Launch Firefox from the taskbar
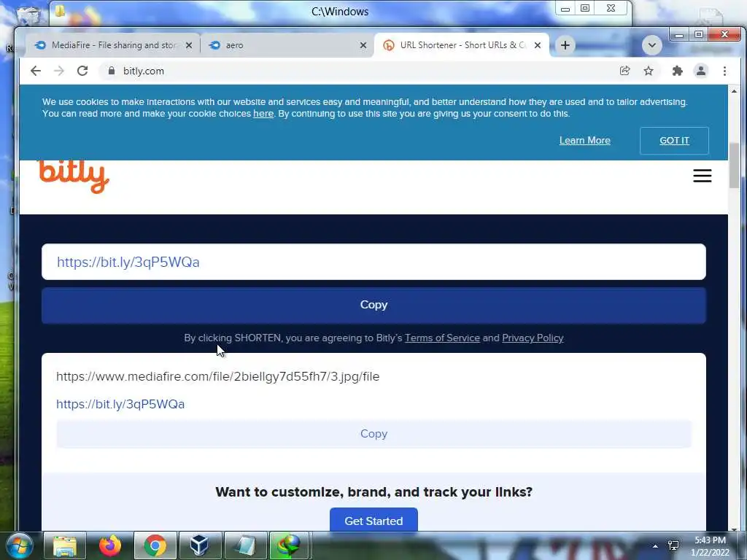The width and height of the screenshot is (747, 560). click(x=110, y=545)
